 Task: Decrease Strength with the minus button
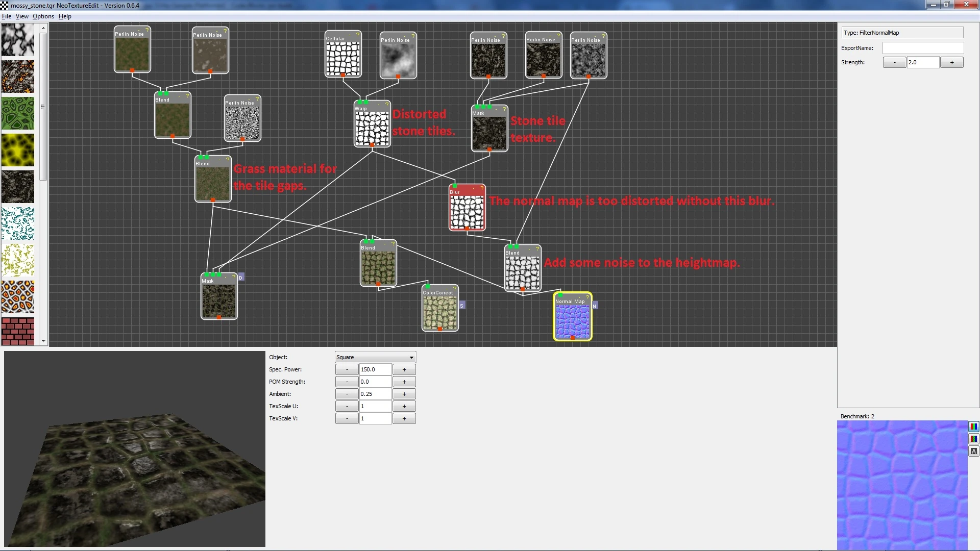(x=894, y=62)
